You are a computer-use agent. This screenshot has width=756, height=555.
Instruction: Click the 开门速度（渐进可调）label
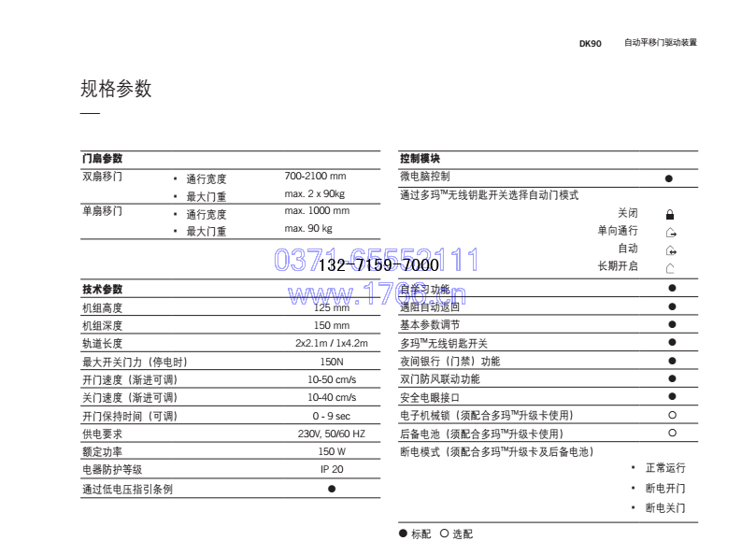point(130,380)
